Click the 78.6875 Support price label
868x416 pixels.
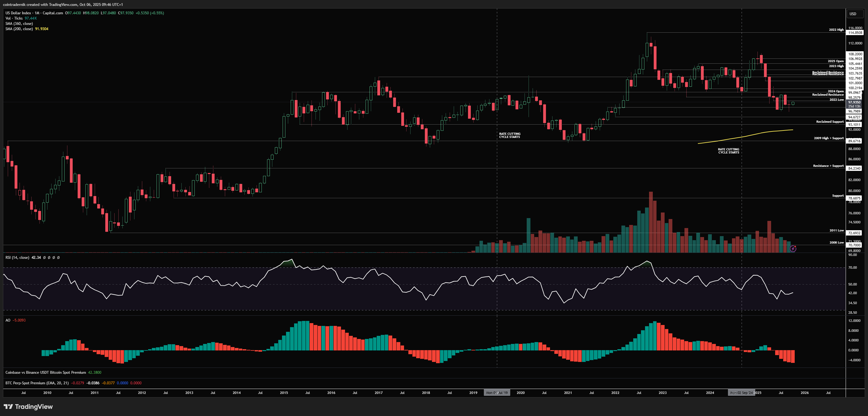pyautogui.click(x=854, y=198)
